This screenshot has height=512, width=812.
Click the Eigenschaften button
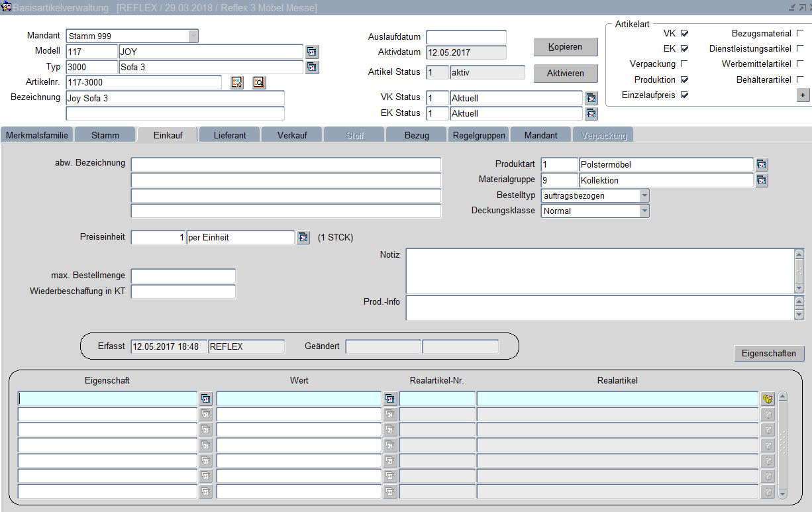pos(768,353)
